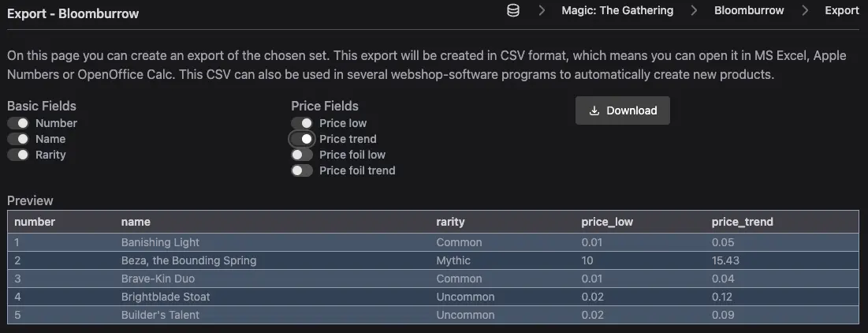Select the Builder's Talent row
This screenshot has width=868, height=333.
pyautogui.click(x=434, y=316)
